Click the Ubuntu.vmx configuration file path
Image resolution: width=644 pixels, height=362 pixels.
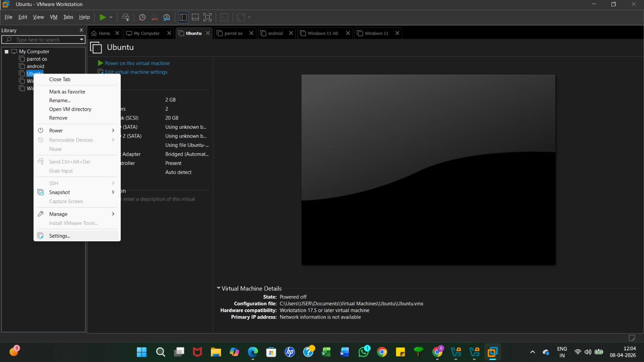[351, 304]
